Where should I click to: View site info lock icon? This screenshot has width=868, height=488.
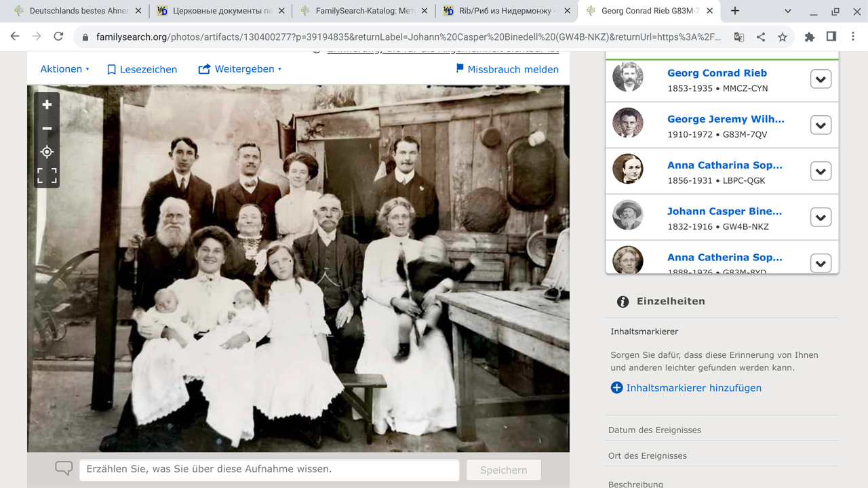pos(85,37)
